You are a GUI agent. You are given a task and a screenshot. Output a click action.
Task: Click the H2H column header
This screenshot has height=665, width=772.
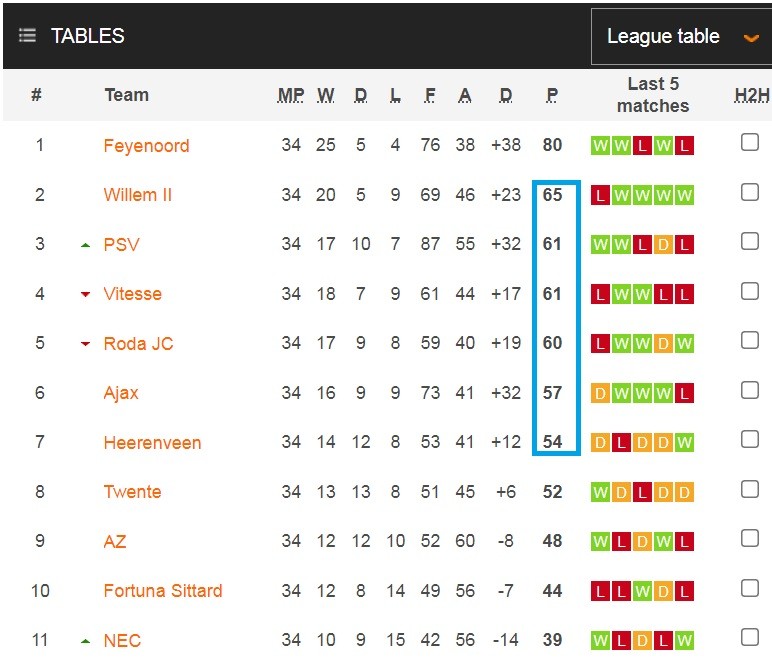[751, 95]
